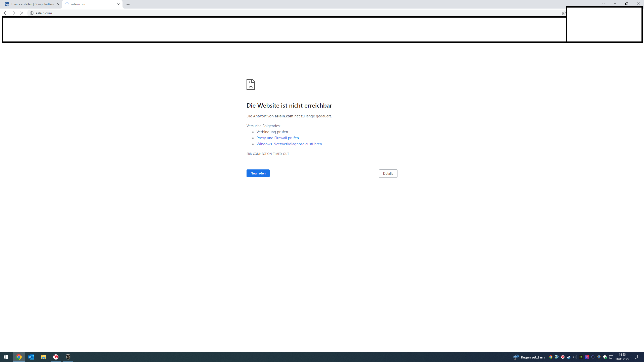Open the volume speaker tray icon
Image resolution: width=644 pixels, height=362 pixels.
575,357
